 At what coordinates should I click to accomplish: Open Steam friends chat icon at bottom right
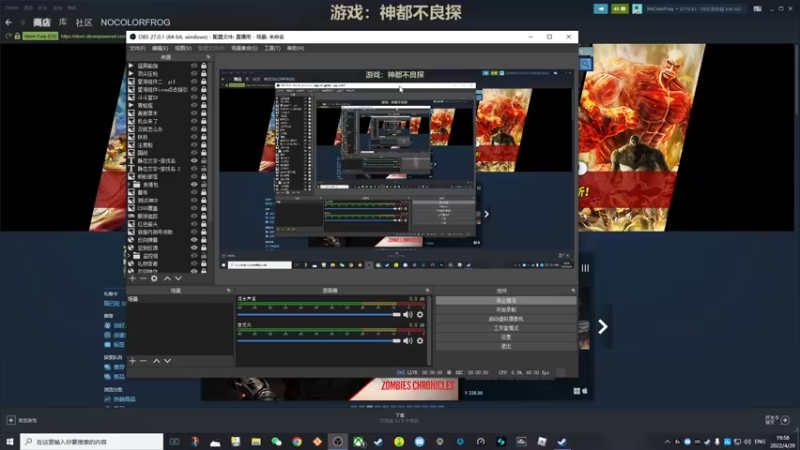pos(785,420)
